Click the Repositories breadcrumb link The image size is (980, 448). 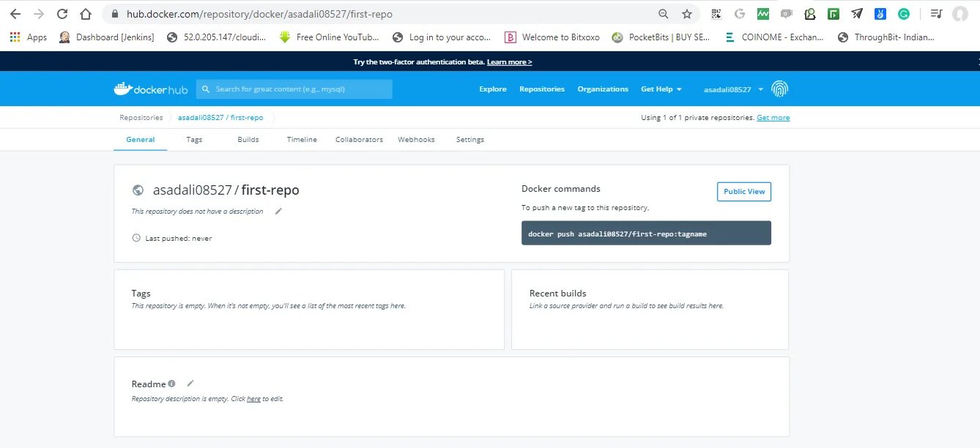pyautogui.click(x=141, y=118)
